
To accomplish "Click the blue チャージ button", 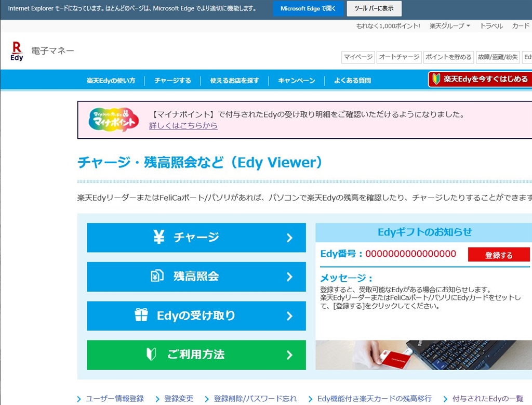I will pyautogui.click(x=196, y=238).
